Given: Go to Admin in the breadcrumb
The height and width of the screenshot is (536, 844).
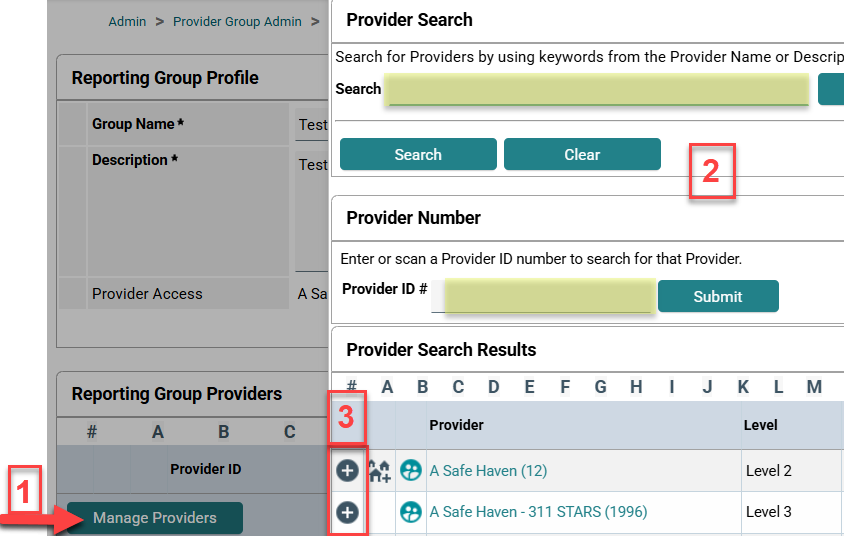Looking at the screenshot, I should coord(127,21).
